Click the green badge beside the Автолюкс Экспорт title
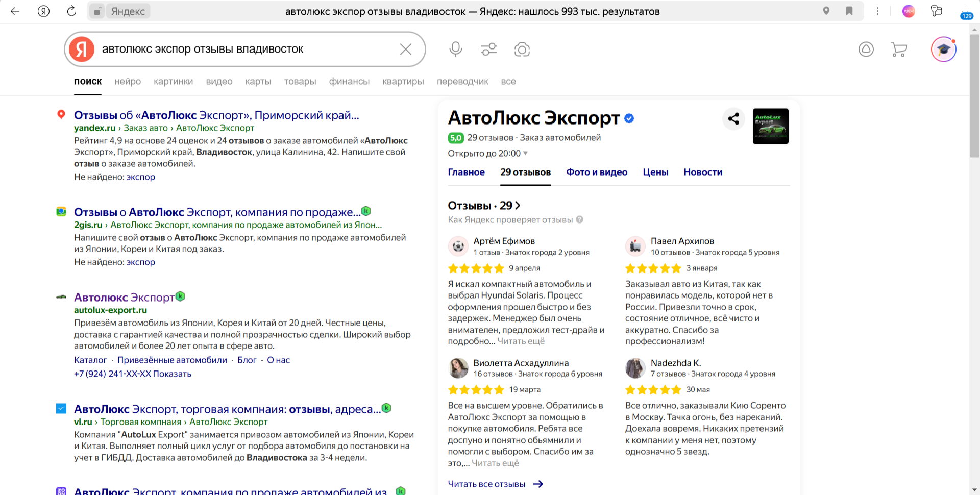Viewport: 980px width, 495px height. [x=180, y=296]
